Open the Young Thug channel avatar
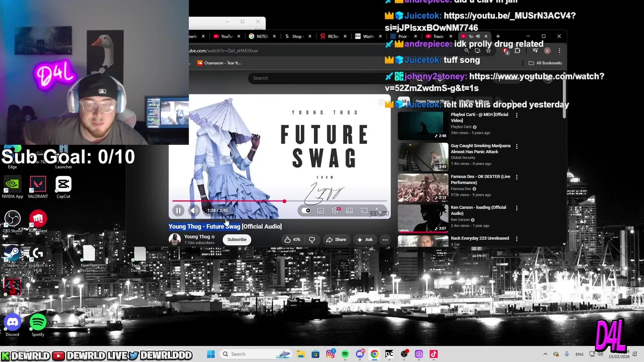Image resolution: width=644 pixels, height=362 pixels. (175, 239)
